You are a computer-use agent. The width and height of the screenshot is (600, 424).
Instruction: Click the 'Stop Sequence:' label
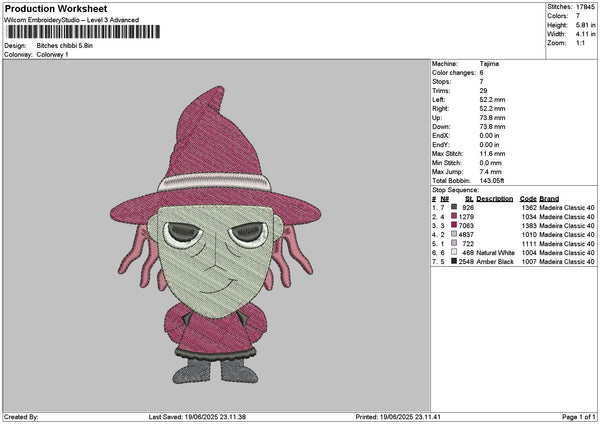(x=455, y=190)
